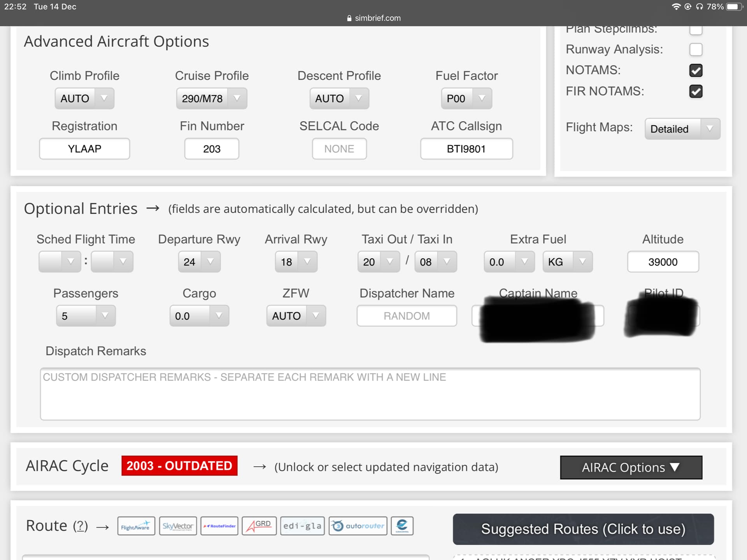Uncheck the NOTAMS checkbox
The image size is (747, 560).
(x=696, y=70)
